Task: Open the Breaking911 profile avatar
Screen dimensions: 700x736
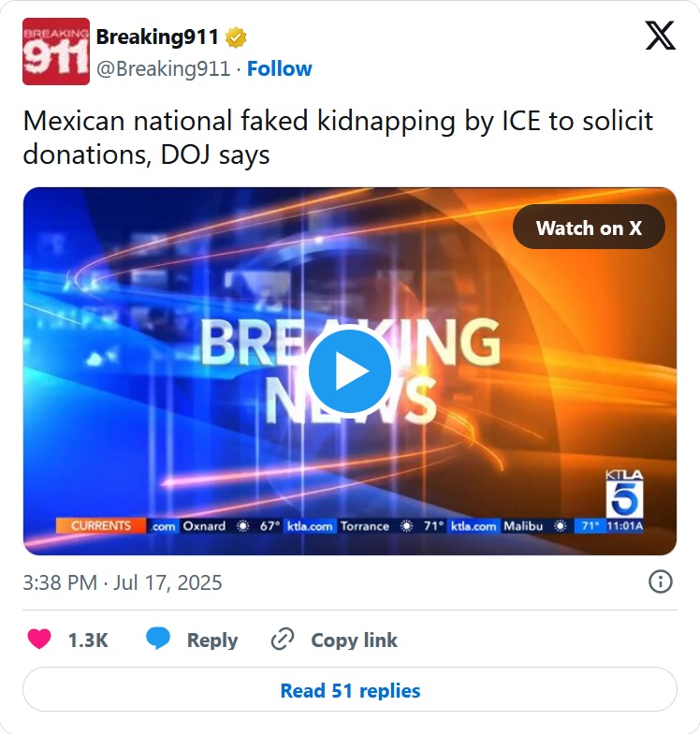Action: 56,52
